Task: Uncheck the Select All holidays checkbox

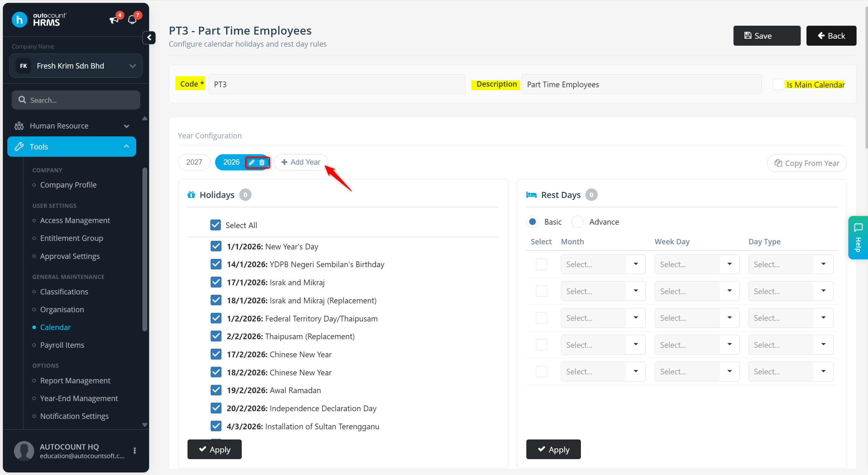Action: click(x=216, y=225)
